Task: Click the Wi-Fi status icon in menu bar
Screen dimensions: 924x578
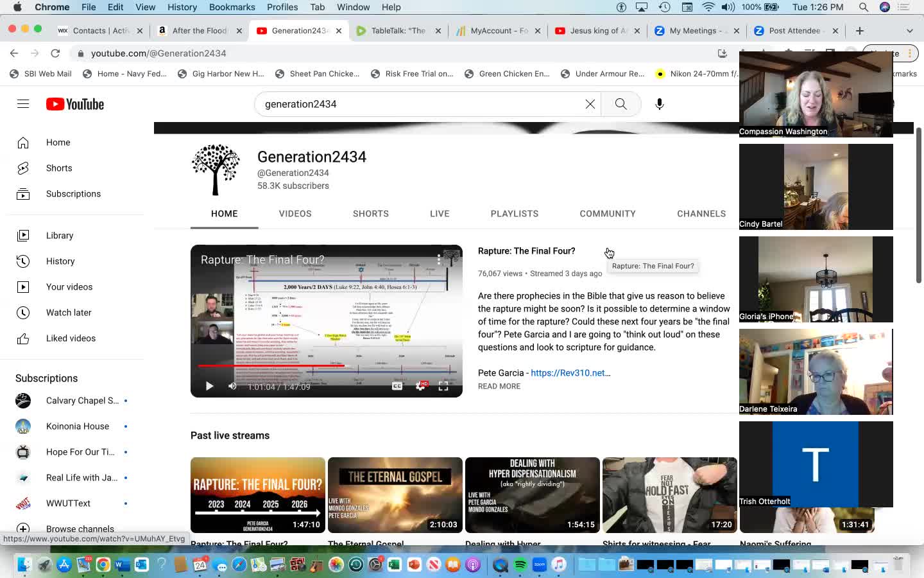Action: tap(708, 7)
